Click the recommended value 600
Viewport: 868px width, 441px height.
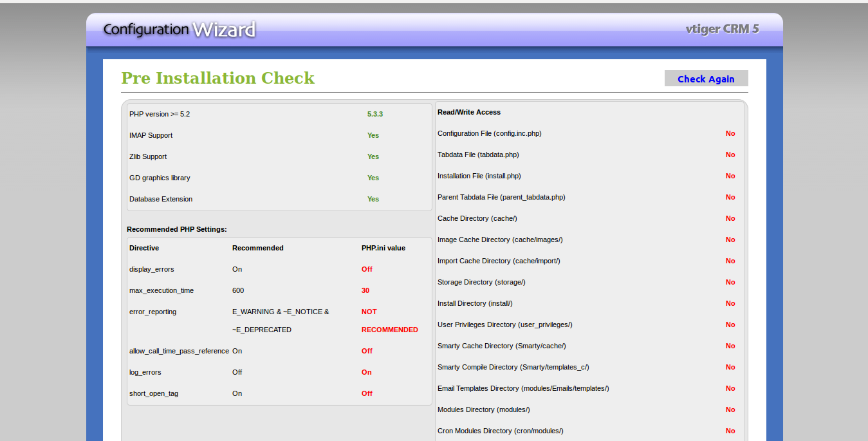point(238,290)
